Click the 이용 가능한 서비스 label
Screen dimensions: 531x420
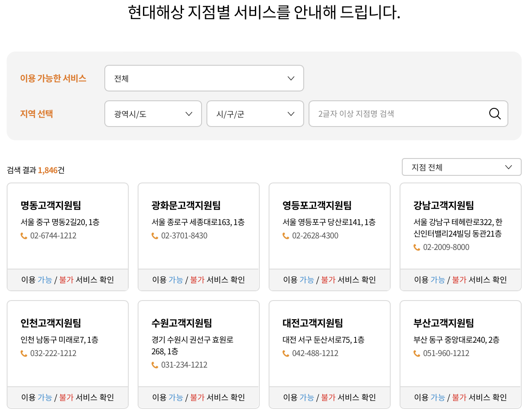(53, 78)
